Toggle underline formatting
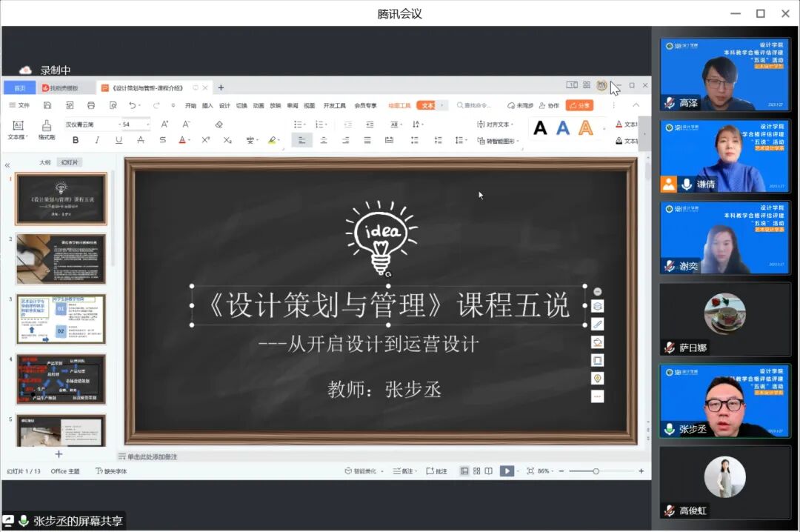The image size is (800, 532). pyautogui.click(x=119, y=139)
